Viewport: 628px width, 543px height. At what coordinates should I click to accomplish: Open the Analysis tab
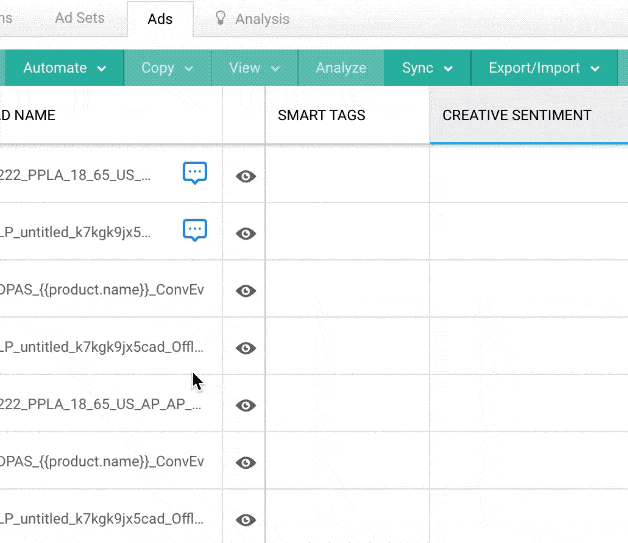[x=252, y=19]
